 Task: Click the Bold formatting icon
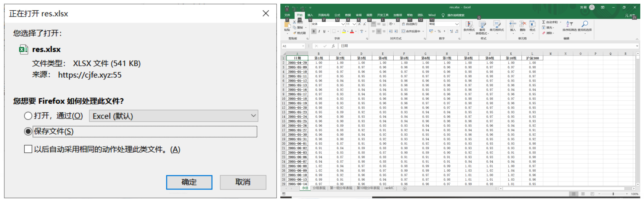click(x=314, y=31)
